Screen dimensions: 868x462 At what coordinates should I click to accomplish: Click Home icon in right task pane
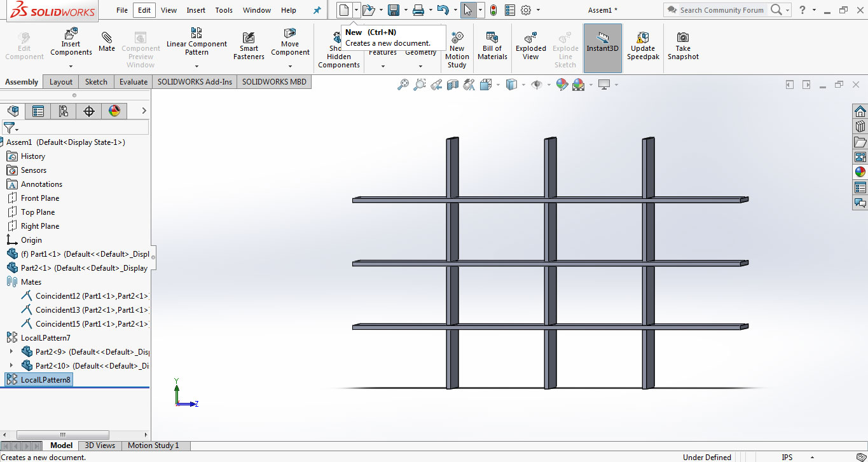[x=860, y=111]
